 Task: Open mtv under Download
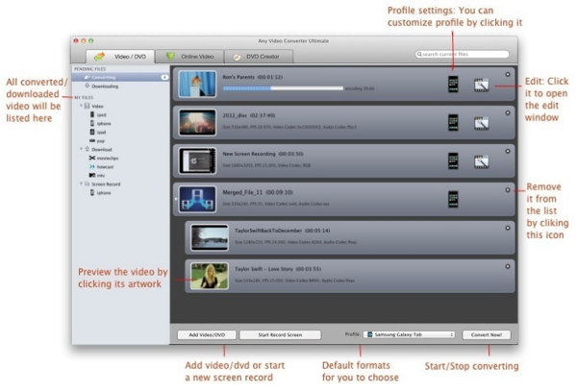tap(97, 176)
